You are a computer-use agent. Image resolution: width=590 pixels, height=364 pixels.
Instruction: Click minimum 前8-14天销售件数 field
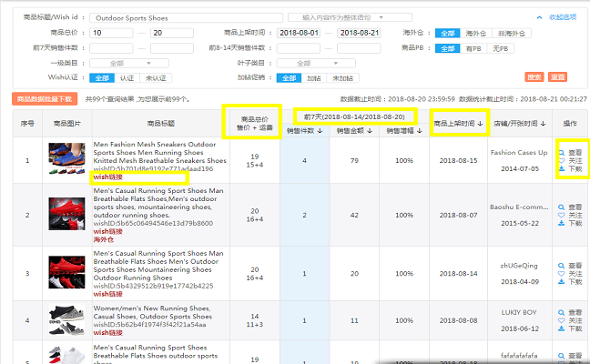299,48
